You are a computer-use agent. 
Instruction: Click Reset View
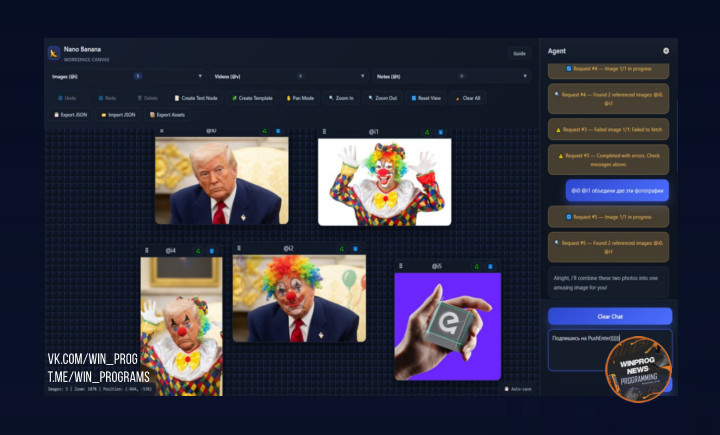[x=426, y=98]
